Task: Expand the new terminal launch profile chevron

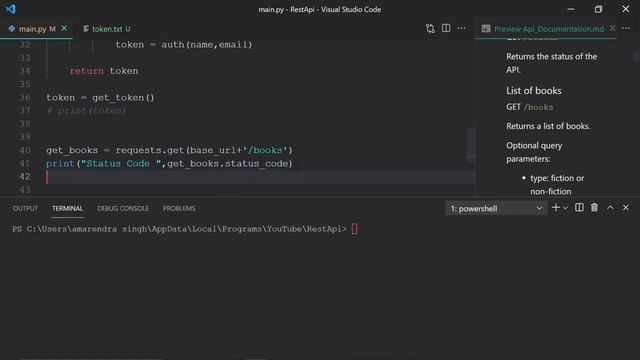Action: (x=565, y=208)
